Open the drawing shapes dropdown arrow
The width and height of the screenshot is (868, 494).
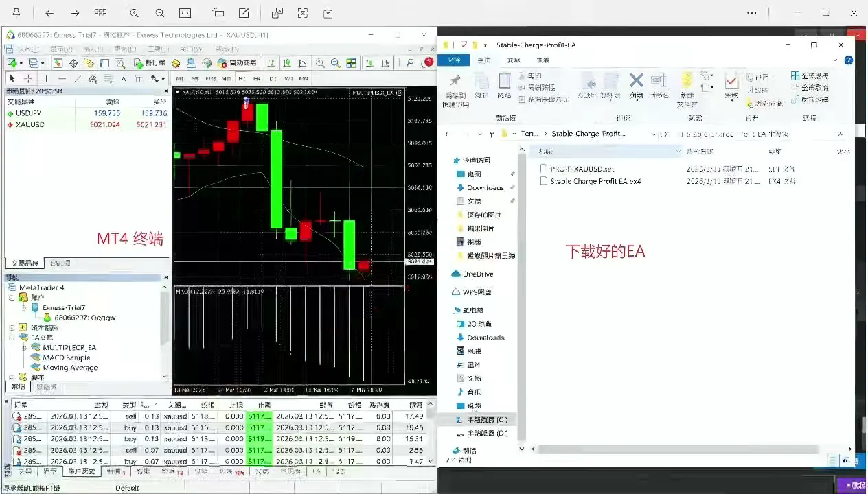pos(163,79)
